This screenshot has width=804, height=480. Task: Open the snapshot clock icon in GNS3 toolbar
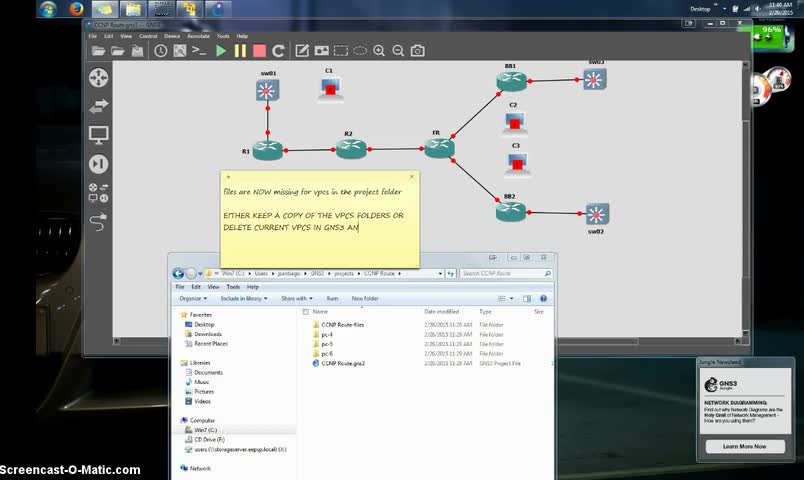click(x=160, y=51)
